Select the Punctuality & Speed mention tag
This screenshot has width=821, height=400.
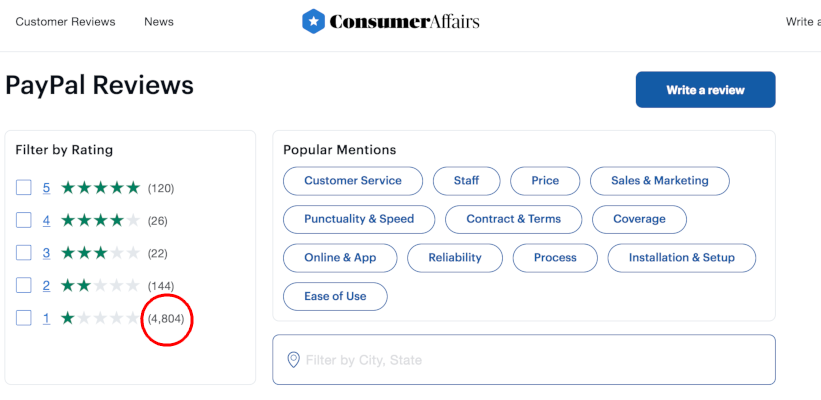pos(359,219)
